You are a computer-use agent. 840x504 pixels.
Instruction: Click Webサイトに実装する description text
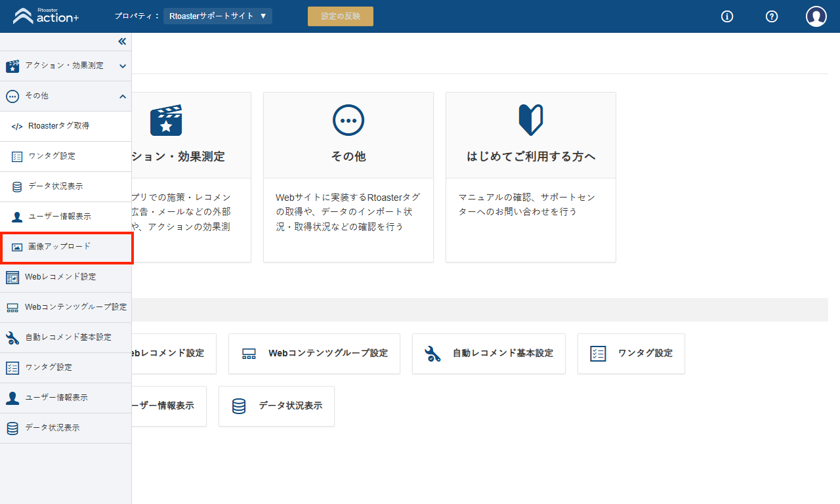pos(348,212)
